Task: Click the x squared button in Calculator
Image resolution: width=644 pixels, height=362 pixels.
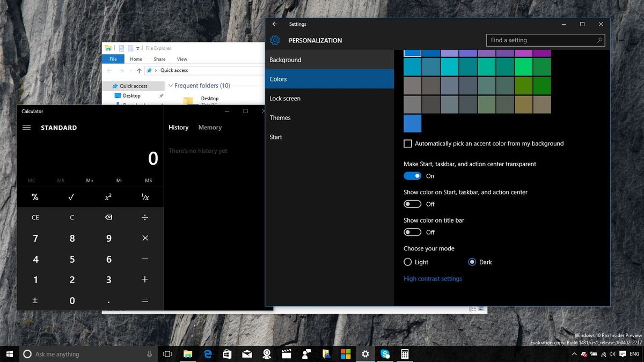Action: tap(108, 197)
